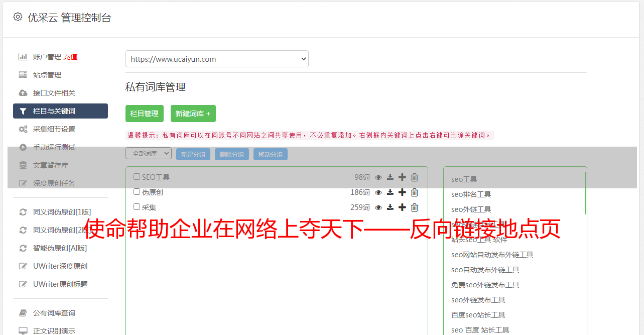The height and width of the screenshot is (335, 644).
Task: Open 公有词库查询 in the sidebar
Action: click(54, 313)
